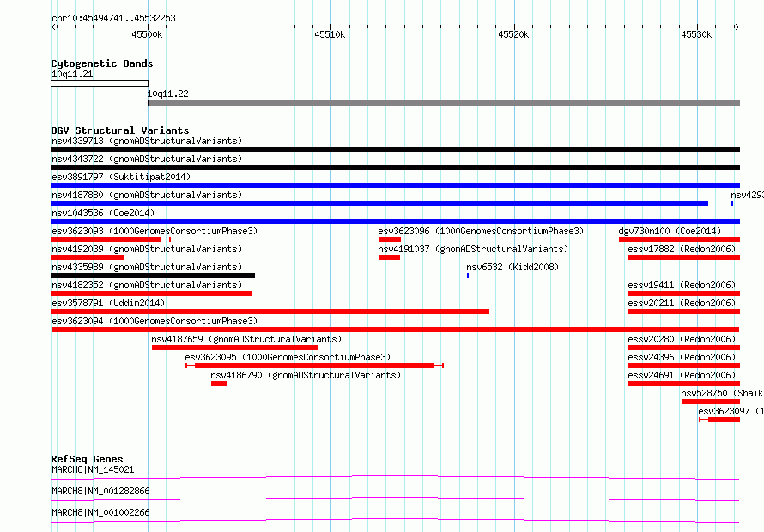Screen dimensions: 764x532
Task: Select esv3623095 1000Genomes variant label
Action: click(288, 357)
